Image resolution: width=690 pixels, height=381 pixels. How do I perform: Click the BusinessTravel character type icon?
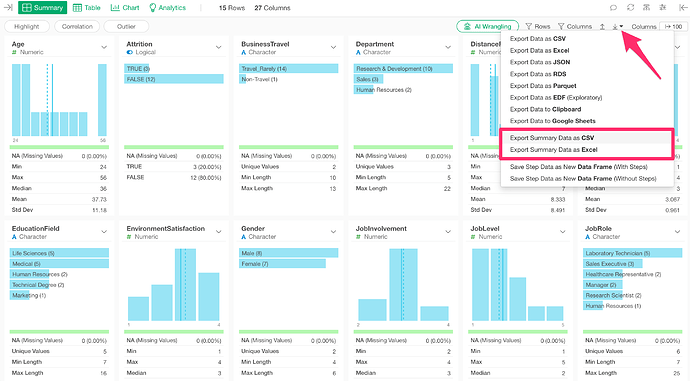[244, 52]
